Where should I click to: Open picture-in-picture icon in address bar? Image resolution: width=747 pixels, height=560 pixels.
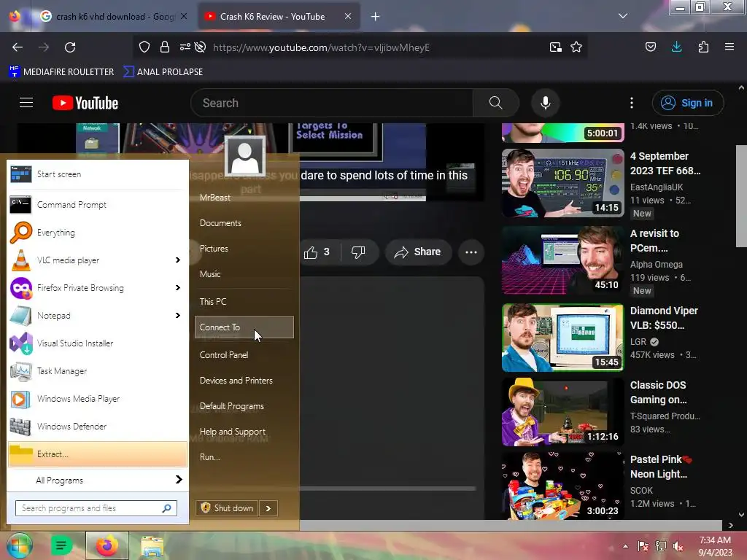pyautogui.click(x=555, y=47)
